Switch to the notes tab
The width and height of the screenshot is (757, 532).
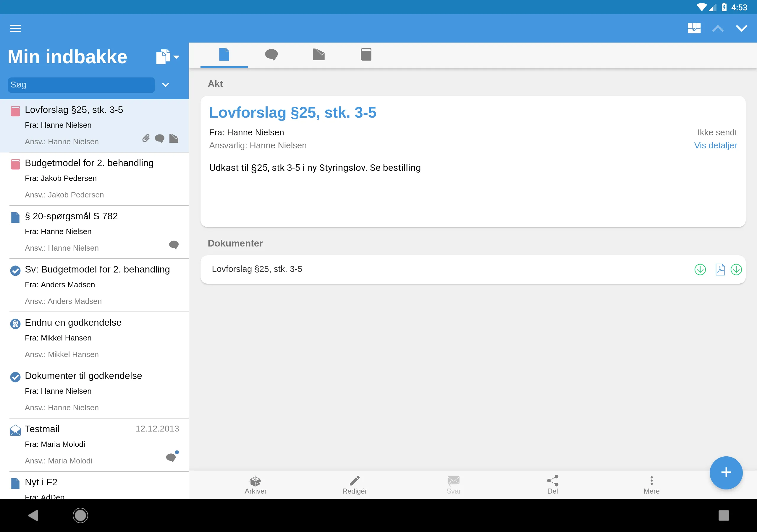(318, 55)
